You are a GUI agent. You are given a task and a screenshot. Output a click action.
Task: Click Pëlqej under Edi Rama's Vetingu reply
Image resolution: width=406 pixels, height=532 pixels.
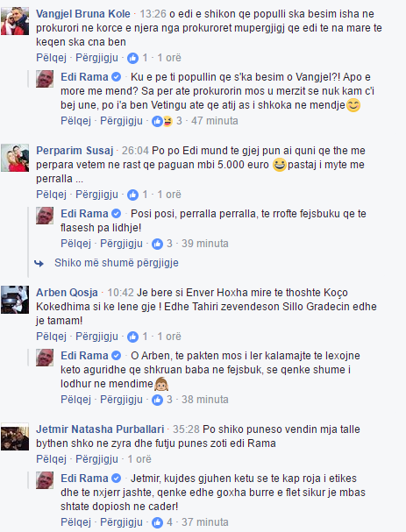(75, 121)
